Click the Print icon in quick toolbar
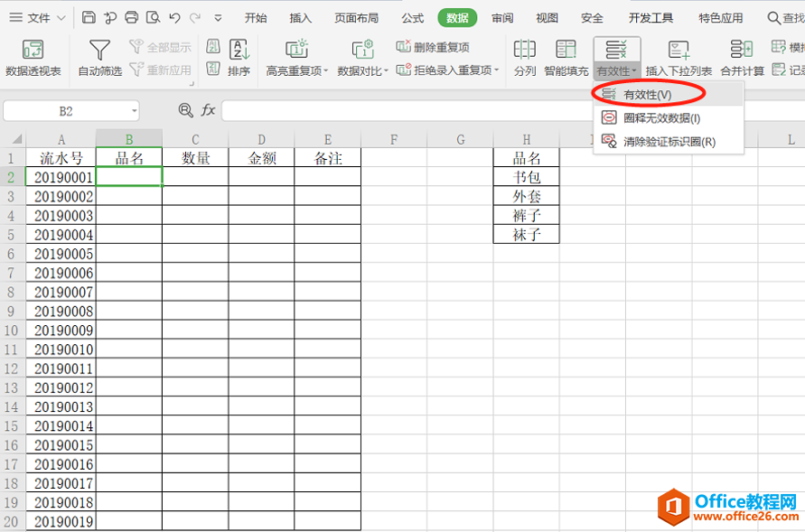The width and height of the screenshot is (805, 532). 131,17
